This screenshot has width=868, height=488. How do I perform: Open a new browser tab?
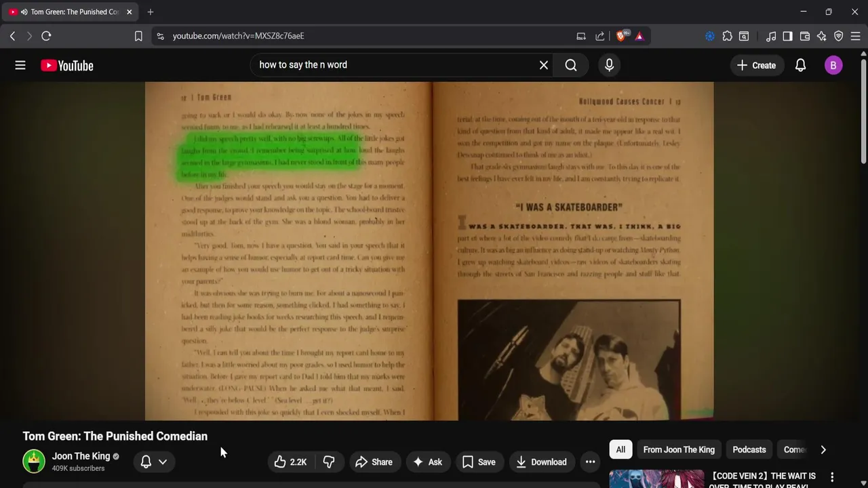(x=151, y=12)
